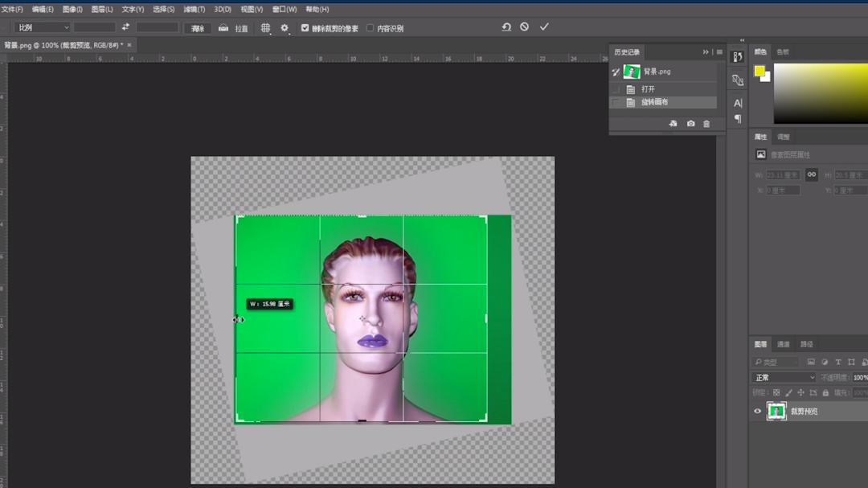This screenshot has width=868, height=488.
Task: Lock layer position move icon
Action: pyautogui.click(x=801, y=392)
